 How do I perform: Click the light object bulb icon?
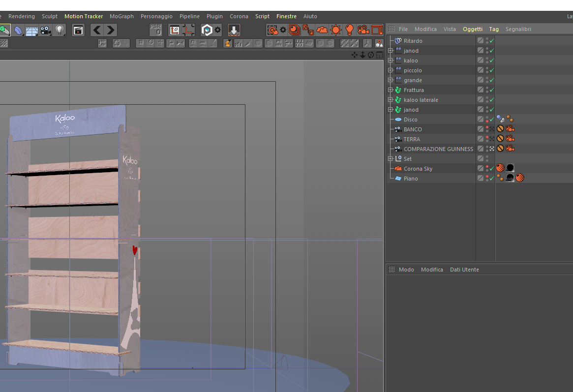click(x=59, y=30)
